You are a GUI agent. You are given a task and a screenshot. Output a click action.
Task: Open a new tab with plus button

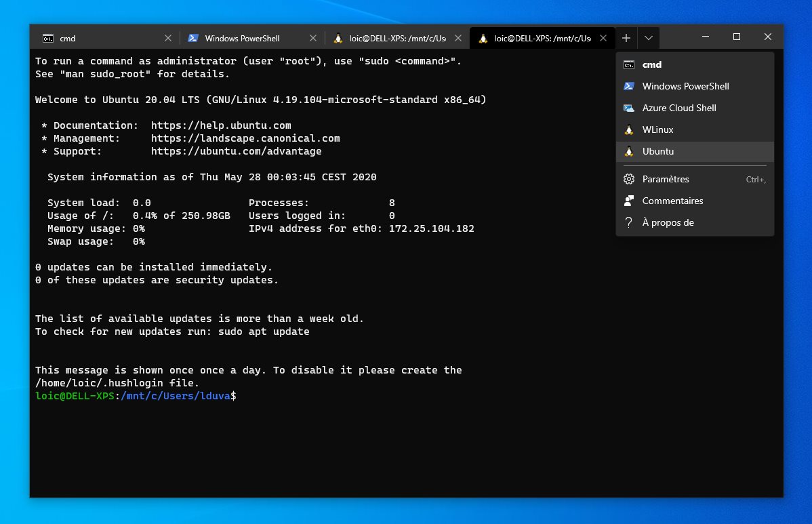(626, 38)
